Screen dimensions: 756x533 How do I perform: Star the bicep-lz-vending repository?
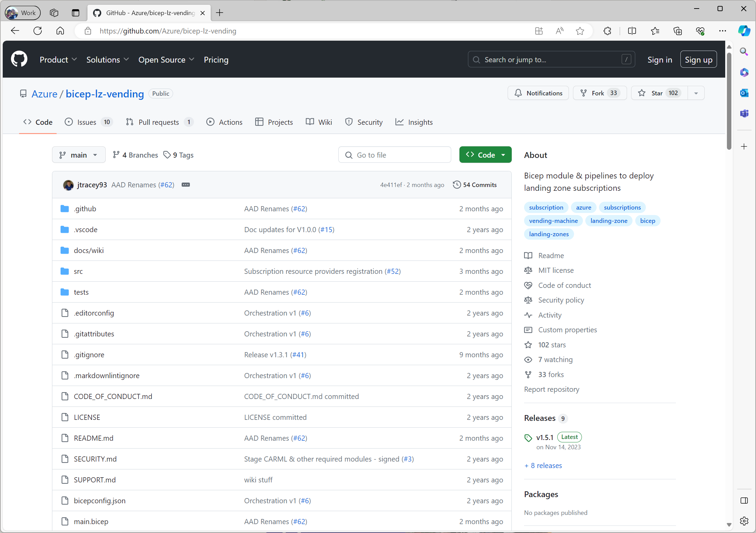[x=659, y=93]
